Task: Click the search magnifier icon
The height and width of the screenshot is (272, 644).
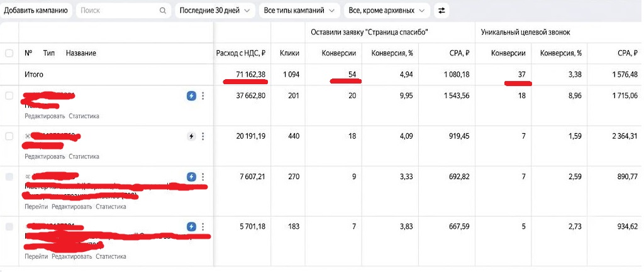Action: [x=163, y=11]
